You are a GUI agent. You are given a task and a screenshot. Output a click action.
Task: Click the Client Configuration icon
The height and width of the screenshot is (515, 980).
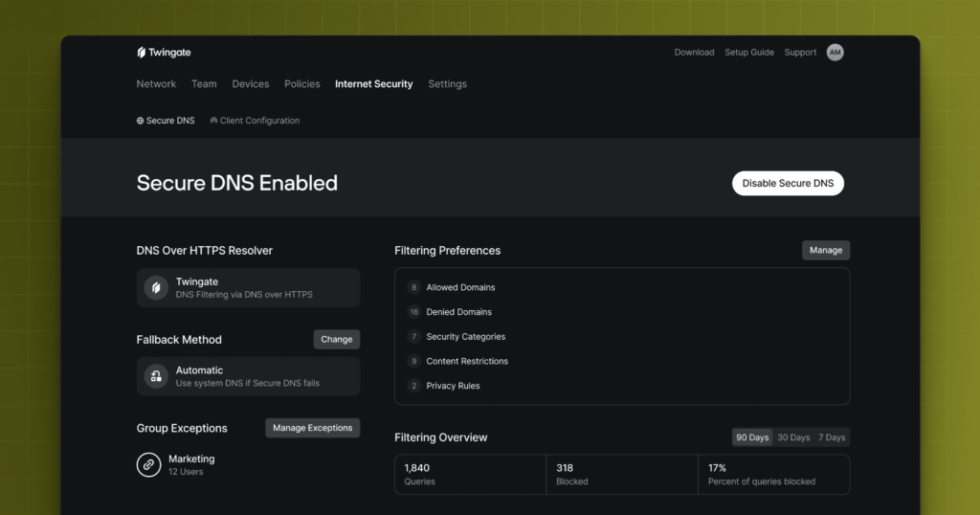213,121
